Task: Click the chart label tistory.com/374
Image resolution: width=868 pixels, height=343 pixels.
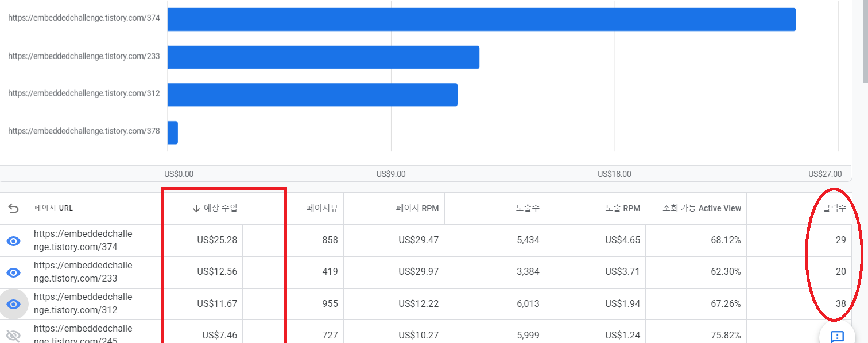Action: coord(84,18)
